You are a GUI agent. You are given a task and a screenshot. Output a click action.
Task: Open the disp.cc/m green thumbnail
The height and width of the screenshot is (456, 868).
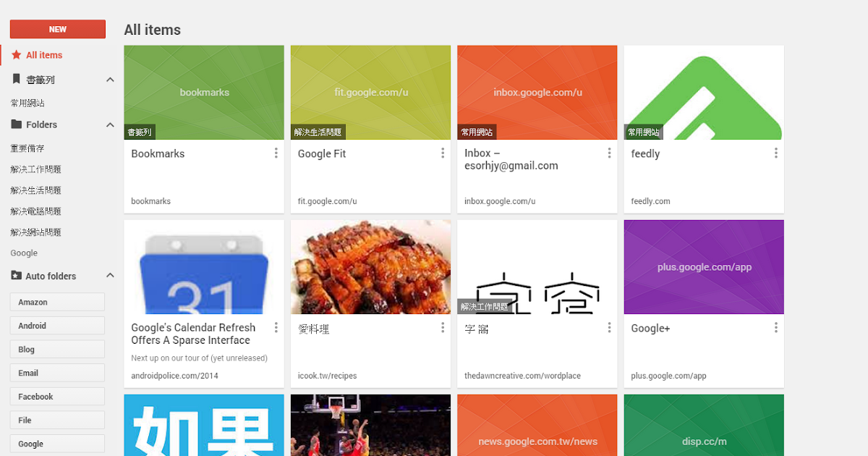704,425
